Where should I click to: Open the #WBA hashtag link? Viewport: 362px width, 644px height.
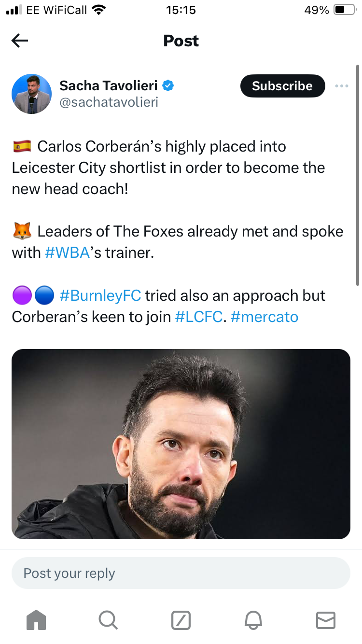click(x=68, y=252)
